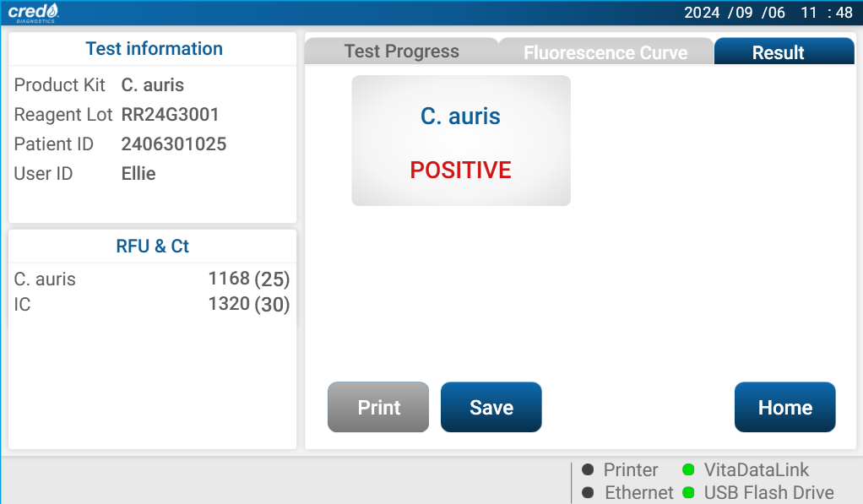Save the test result
This screenshot has width=863, height=504.
click(491, 407)
